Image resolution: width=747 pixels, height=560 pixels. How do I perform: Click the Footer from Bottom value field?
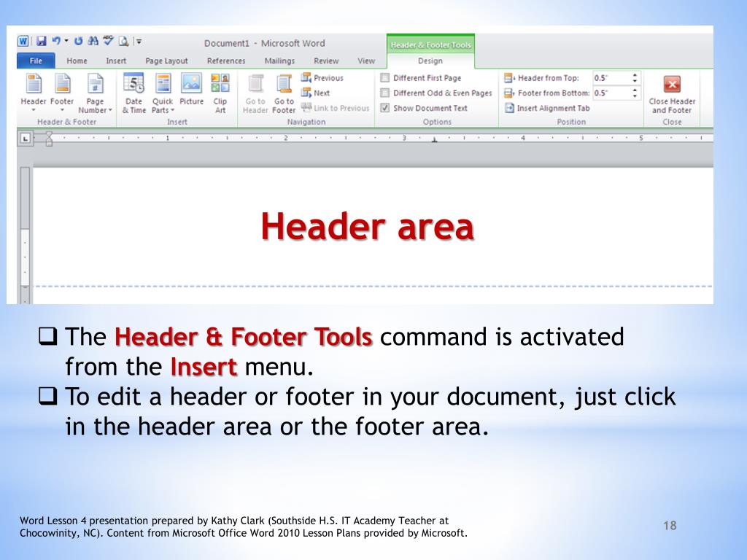612,93
